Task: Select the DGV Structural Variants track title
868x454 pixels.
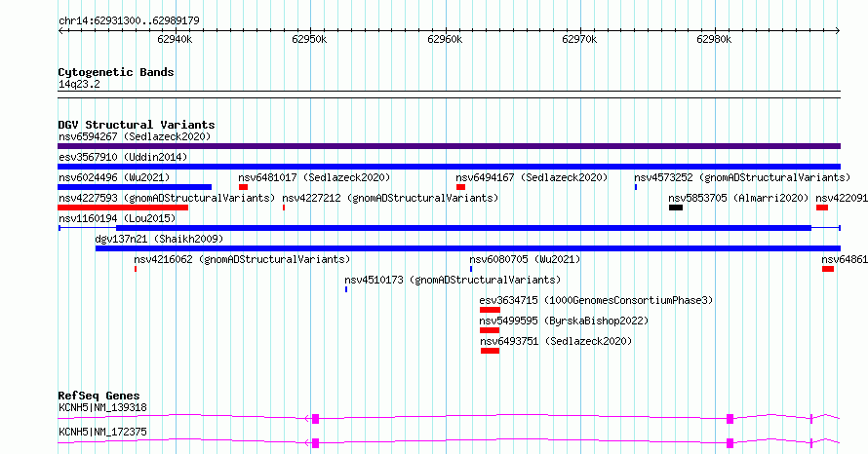Action: coord(137,125)
